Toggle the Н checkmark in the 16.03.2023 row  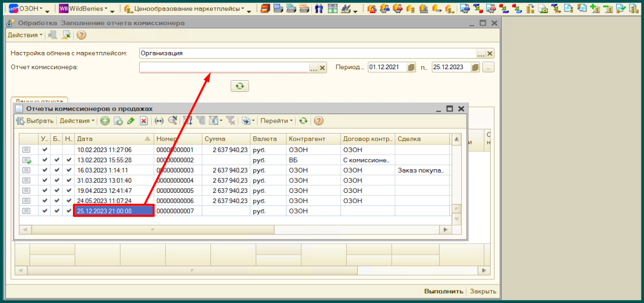69,170
